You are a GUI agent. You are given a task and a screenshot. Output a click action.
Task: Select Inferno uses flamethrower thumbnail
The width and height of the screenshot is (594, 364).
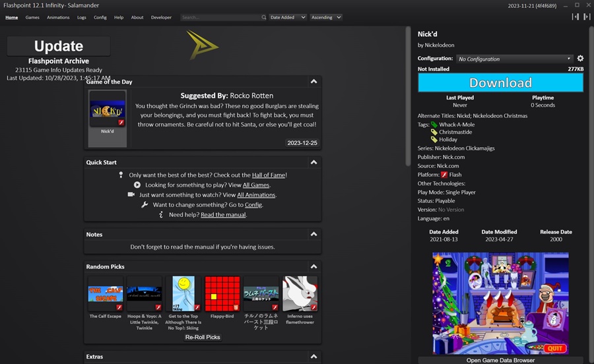tap(300, 293)
